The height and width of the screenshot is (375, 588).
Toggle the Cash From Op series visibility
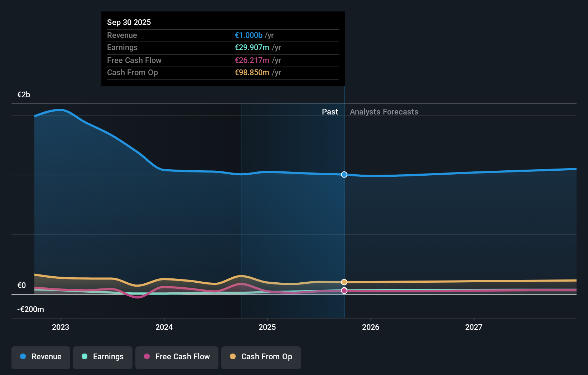pos(261,357)
